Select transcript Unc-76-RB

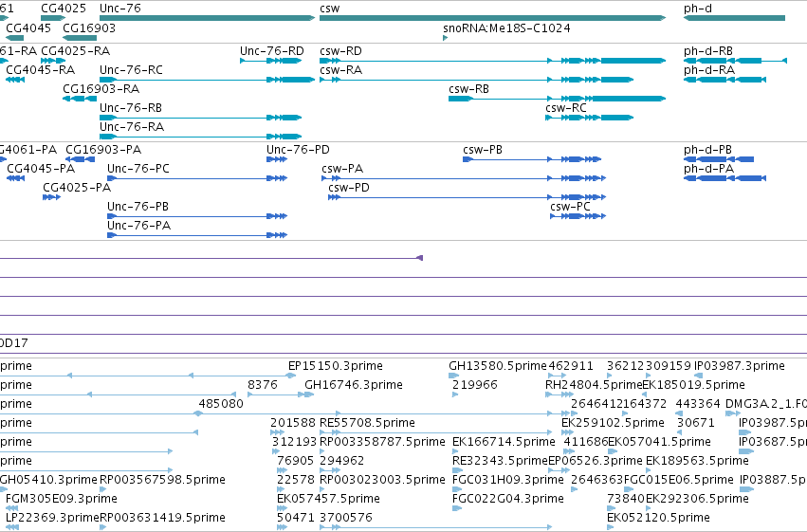click(x=201, y=118)
